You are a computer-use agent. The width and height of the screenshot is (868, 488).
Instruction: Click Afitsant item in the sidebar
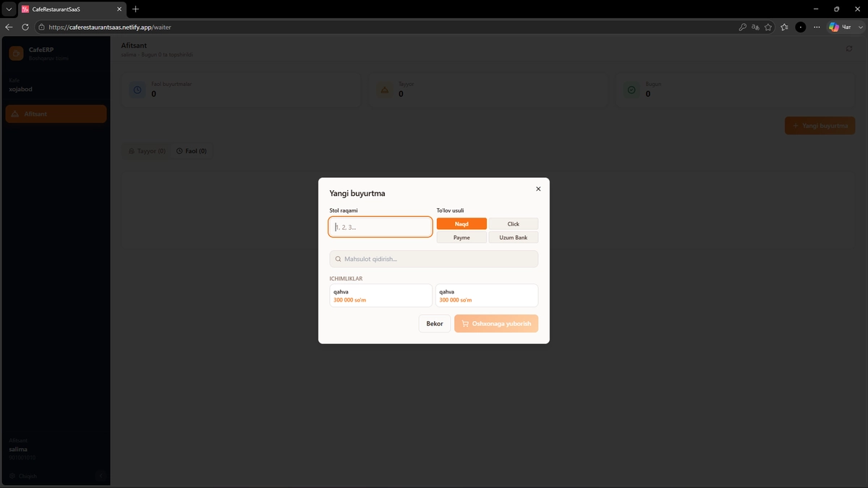[56, 114]
